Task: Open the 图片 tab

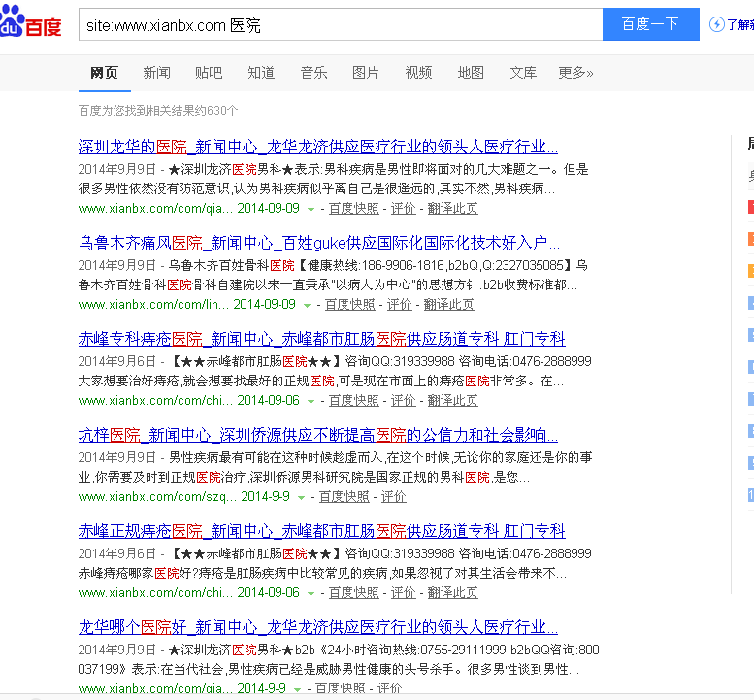Action: pyautogui.click(x=366, y=73)
